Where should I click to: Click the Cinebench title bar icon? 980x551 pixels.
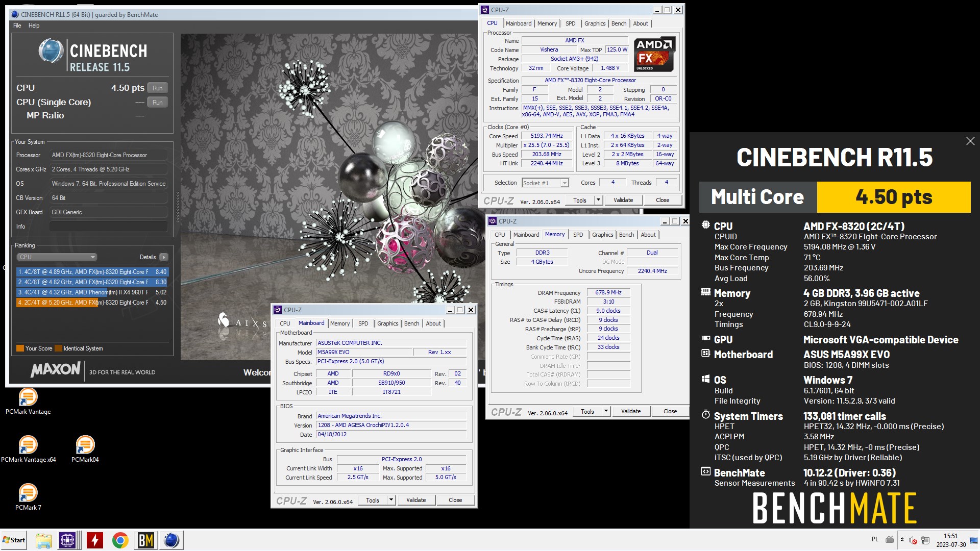pyautogui.click(x=15, y=14)
